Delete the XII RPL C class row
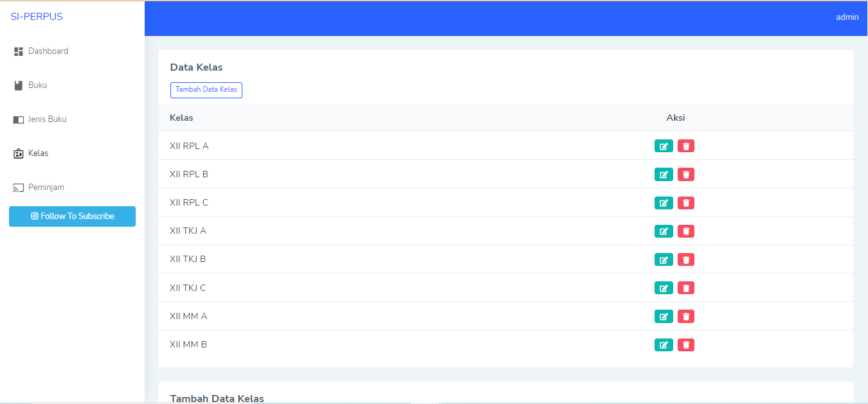This screenshot has width=868, height=404. coord(686,203)
